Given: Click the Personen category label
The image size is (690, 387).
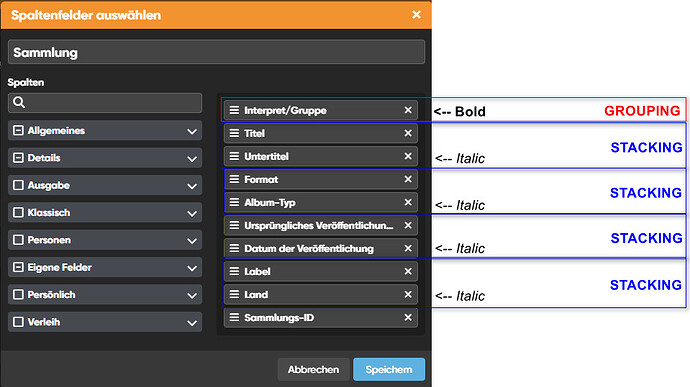Looking at the screenshot, I should pyautogui.click(x=49, y=240).
